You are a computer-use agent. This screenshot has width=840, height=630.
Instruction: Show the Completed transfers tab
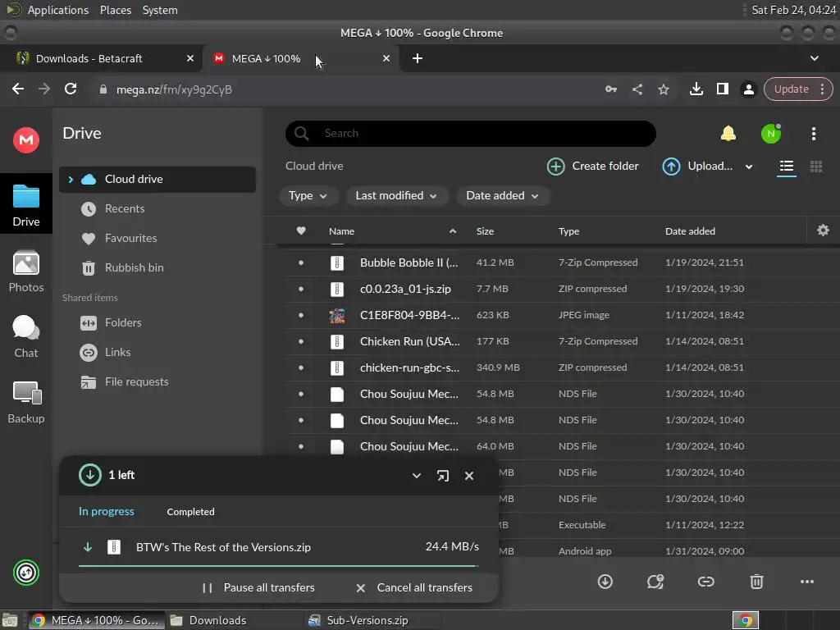(x=190, y=512)
